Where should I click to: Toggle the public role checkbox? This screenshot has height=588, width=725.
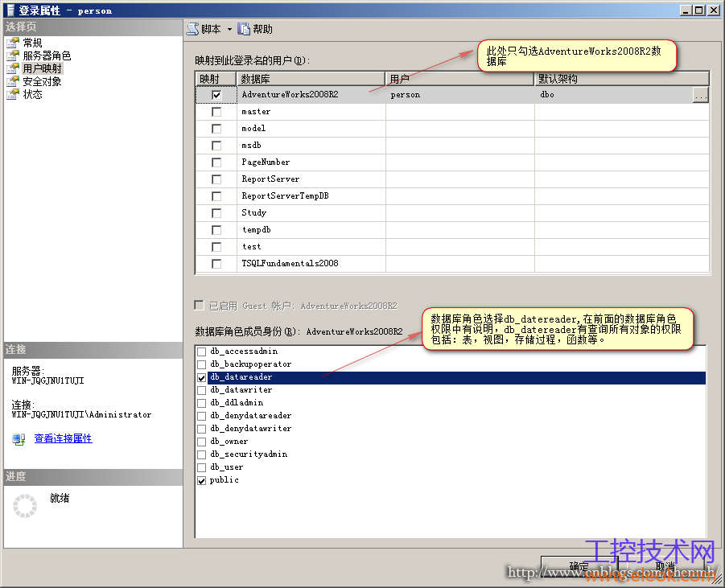[202, 481]
